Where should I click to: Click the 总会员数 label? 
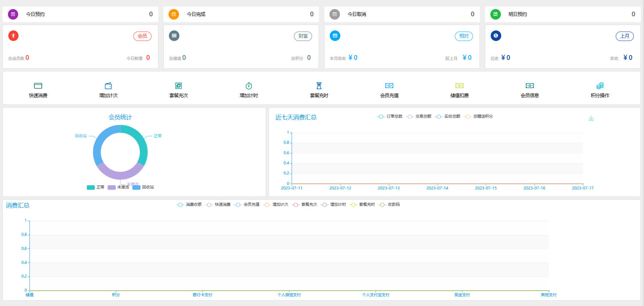[x=16, y=58]
